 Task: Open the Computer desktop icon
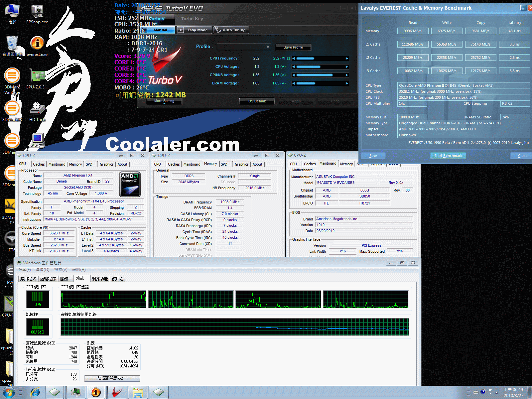(12, 14)
